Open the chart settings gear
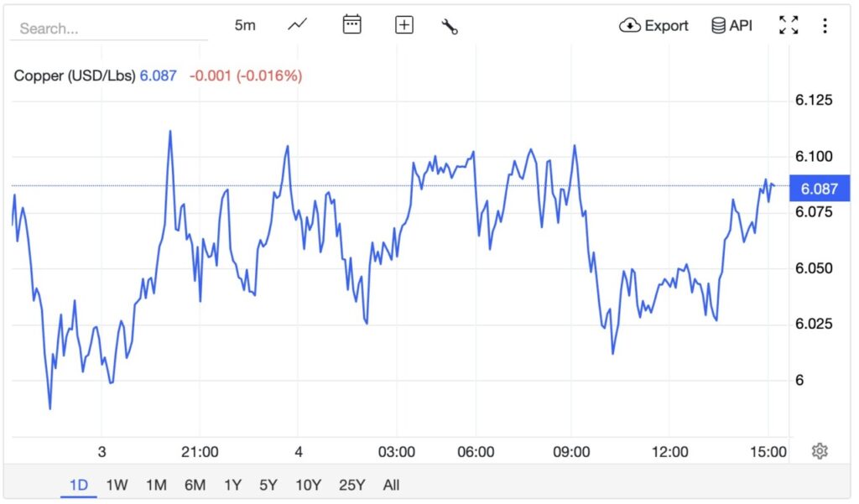 [x=820, y=451]
